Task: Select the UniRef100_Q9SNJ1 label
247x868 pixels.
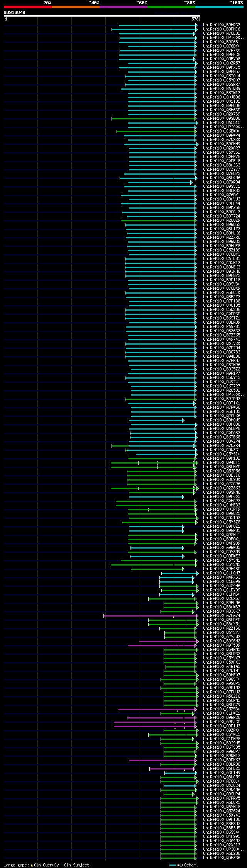Action: (x=222, y=535)
